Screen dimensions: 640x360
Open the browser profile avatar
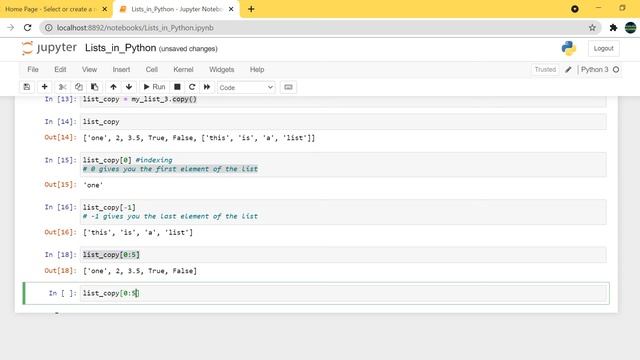[631, 28]
